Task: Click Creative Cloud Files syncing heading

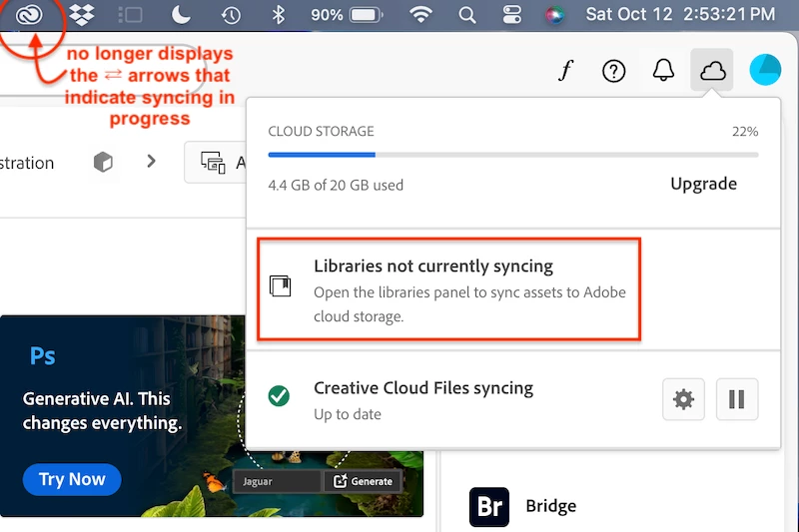Action: coord(423,388)
